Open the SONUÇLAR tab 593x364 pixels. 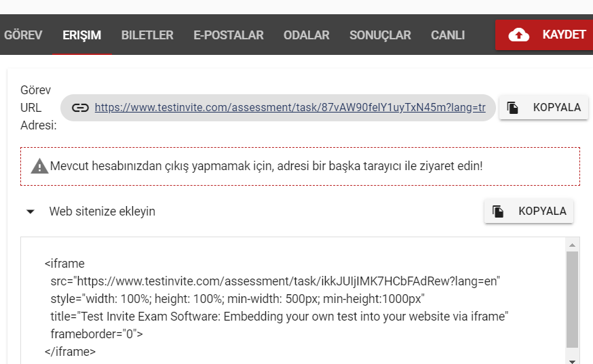coord(380,35)
